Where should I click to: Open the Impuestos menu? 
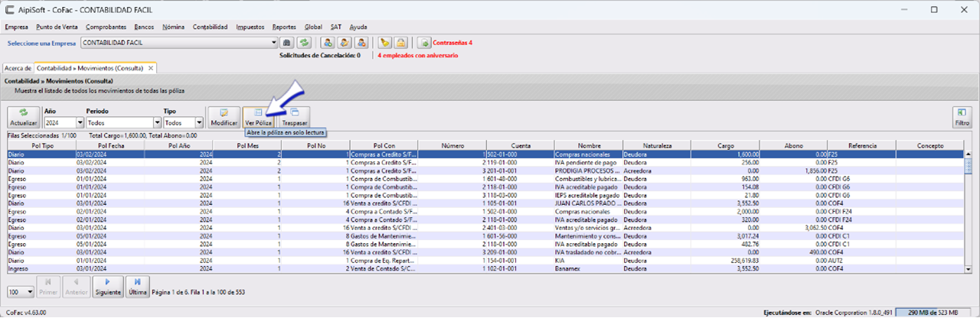(x=250, y=27)
